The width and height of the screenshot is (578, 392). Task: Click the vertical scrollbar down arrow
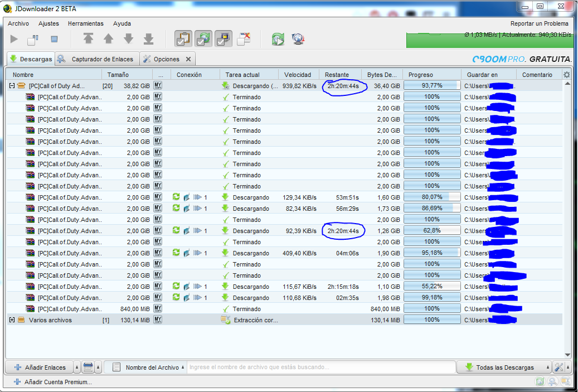tap(567, 355)
